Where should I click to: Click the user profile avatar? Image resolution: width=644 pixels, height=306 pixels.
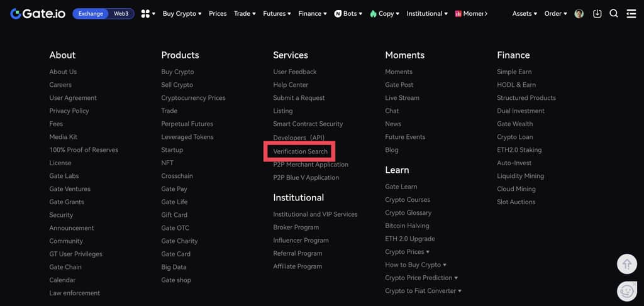579,13
